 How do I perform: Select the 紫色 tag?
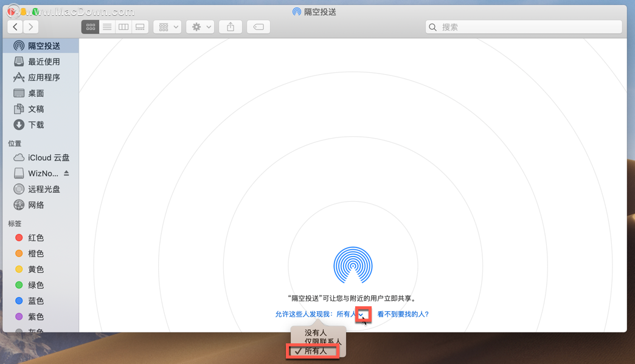41,316
